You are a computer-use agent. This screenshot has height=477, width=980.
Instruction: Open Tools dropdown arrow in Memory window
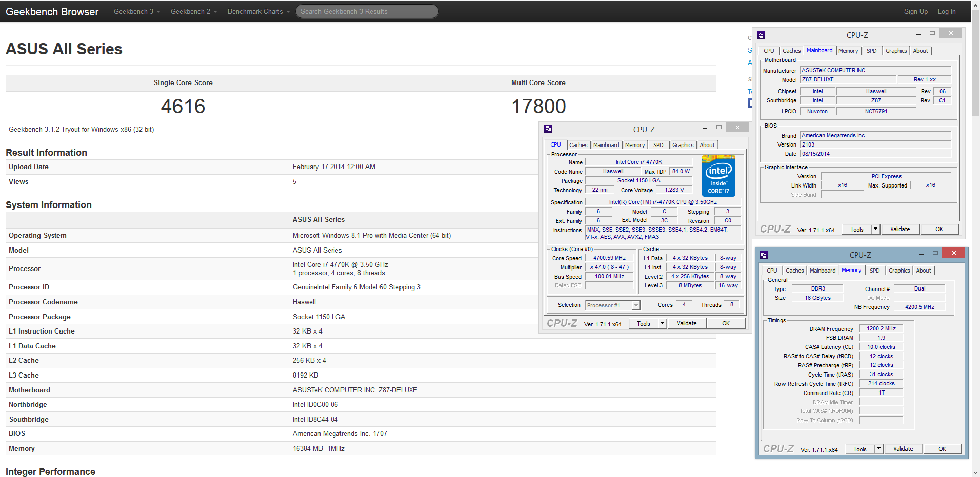(878, 449)
